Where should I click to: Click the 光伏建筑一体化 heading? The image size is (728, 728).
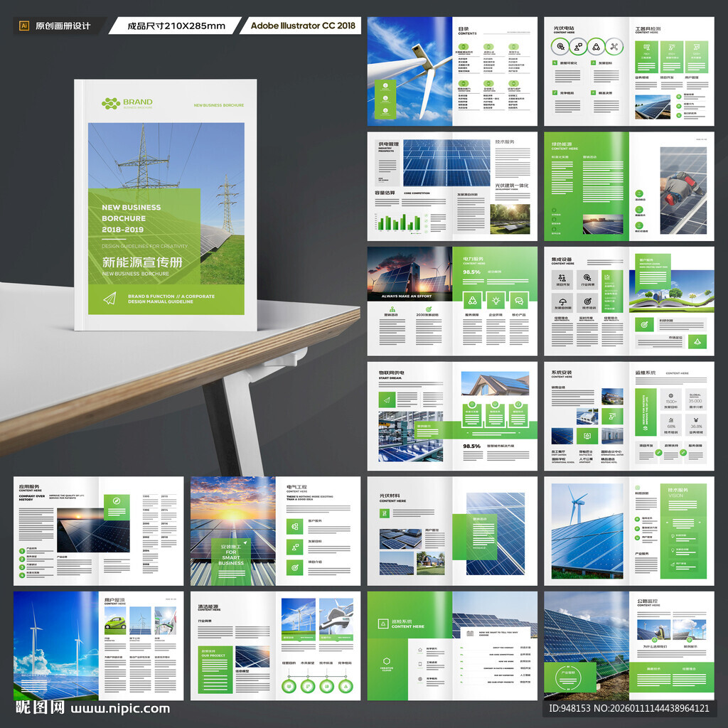(x=512, y=186)
